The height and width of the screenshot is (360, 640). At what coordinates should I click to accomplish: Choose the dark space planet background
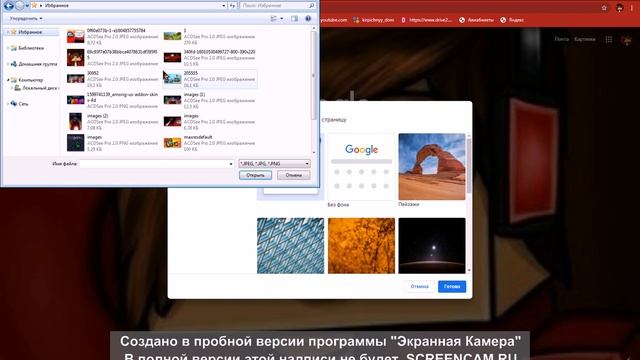(432, 245)
